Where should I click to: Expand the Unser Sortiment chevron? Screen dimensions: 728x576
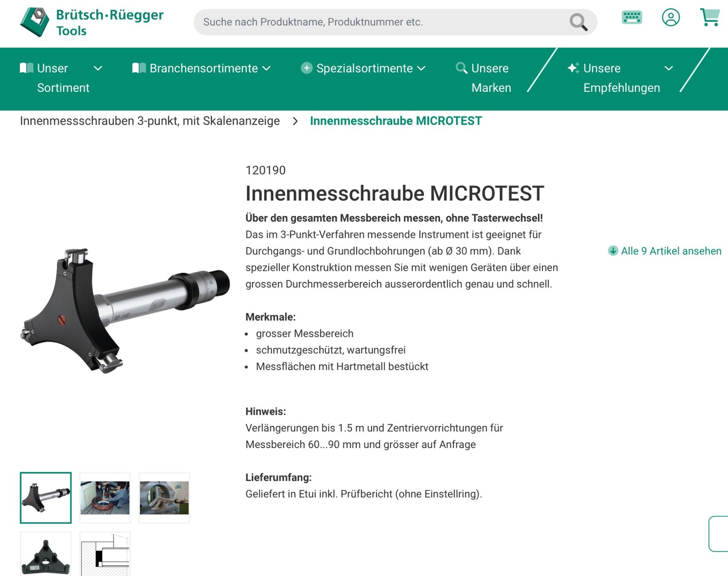(x=98, y=68)
